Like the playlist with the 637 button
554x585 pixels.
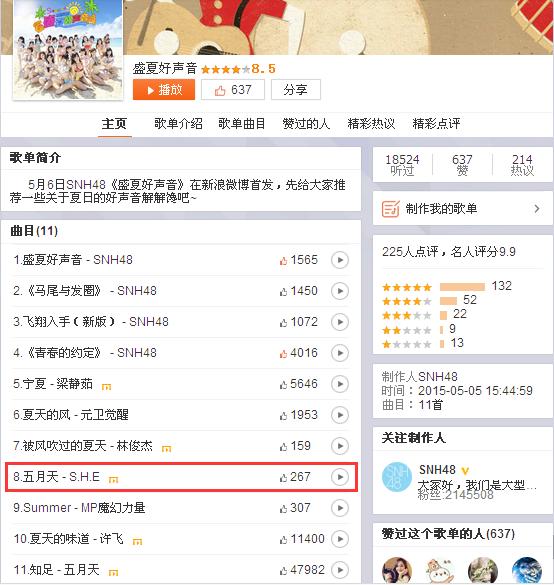[233, 90]
